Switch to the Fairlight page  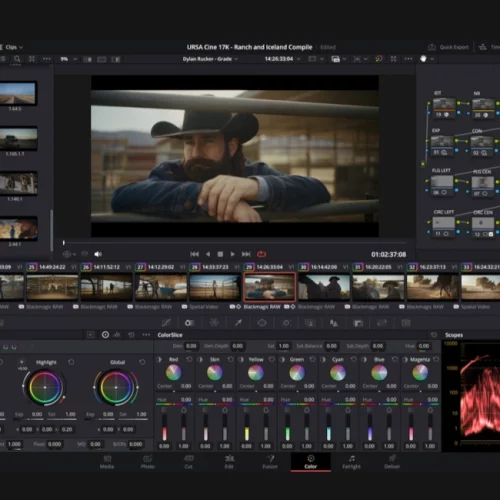[x=352, y=462]
